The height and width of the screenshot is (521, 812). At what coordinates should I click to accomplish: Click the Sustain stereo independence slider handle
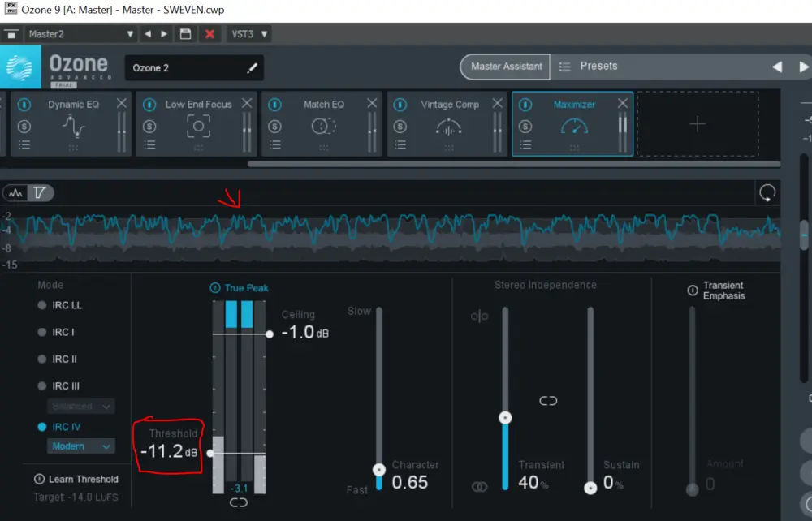point(590,488)
